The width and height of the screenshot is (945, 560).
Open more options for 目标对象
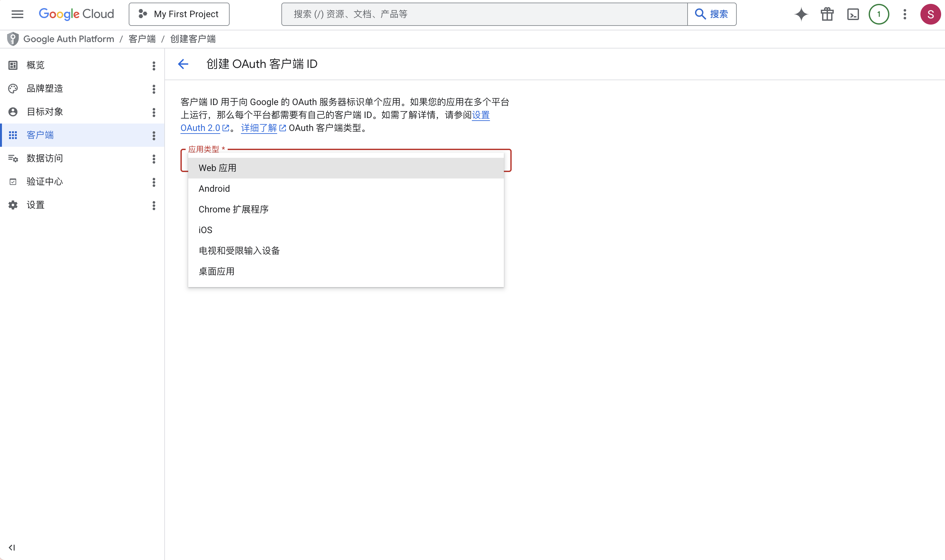pyautogui.click(x=154, y=113)
